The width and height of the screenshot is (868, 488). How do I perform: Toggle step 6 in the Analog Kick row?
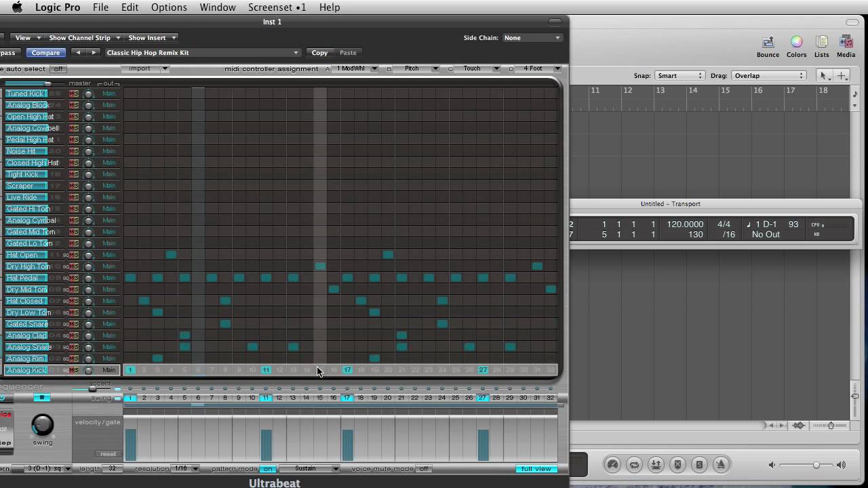198,370
